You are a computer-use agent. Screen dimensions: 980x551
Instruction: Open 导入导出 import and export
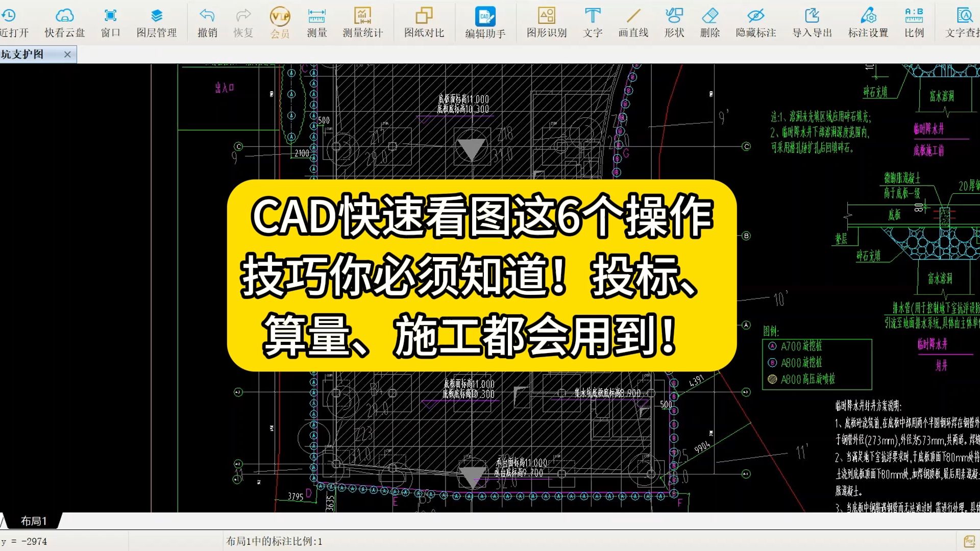(x=812, y=21)
